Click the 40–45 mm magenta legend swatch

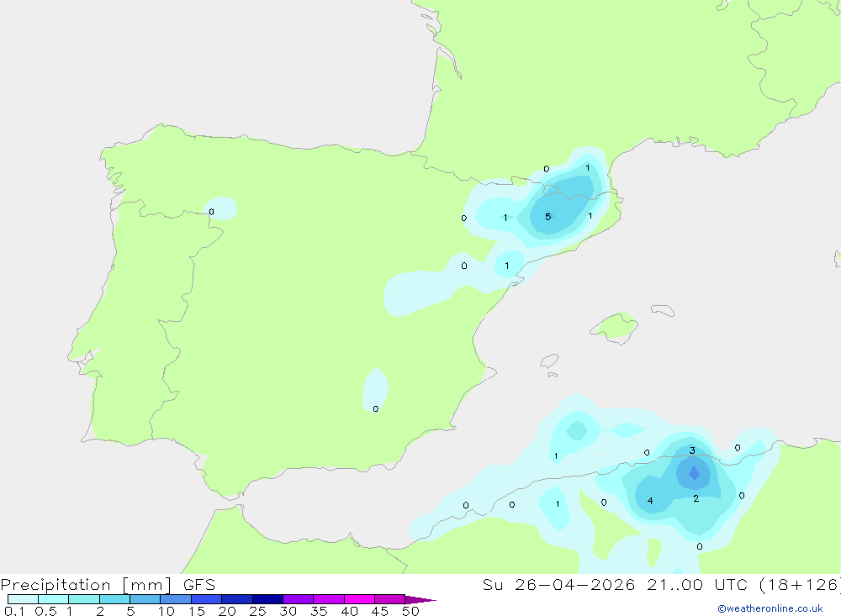[359, 599]
